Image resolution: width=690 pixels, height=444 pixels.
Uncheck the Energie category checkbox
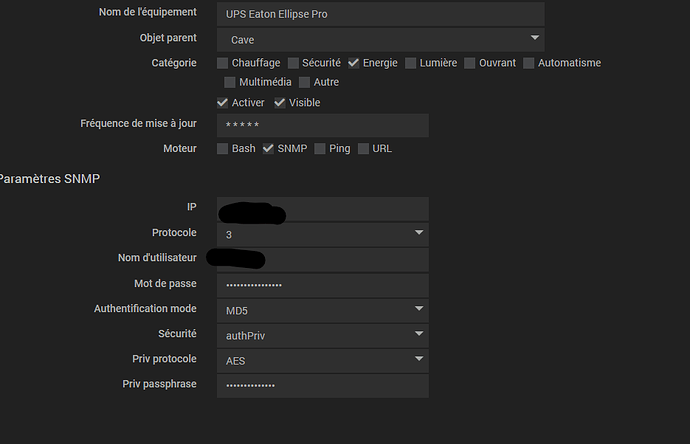pyautogui.click(x=354, y=63)
